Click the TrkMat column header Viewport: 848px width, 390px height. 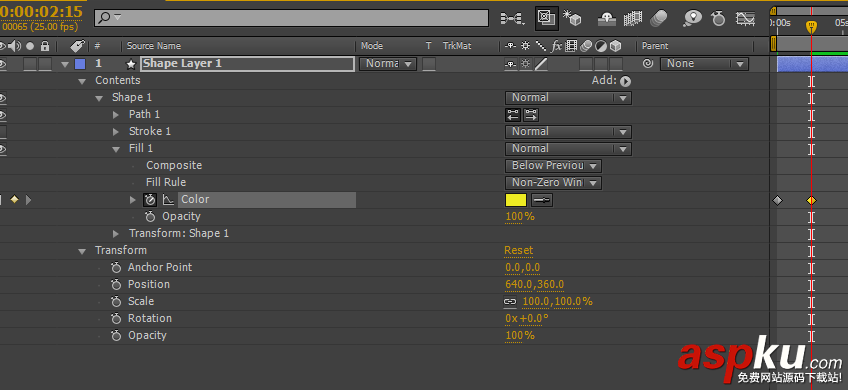[457, 46]
